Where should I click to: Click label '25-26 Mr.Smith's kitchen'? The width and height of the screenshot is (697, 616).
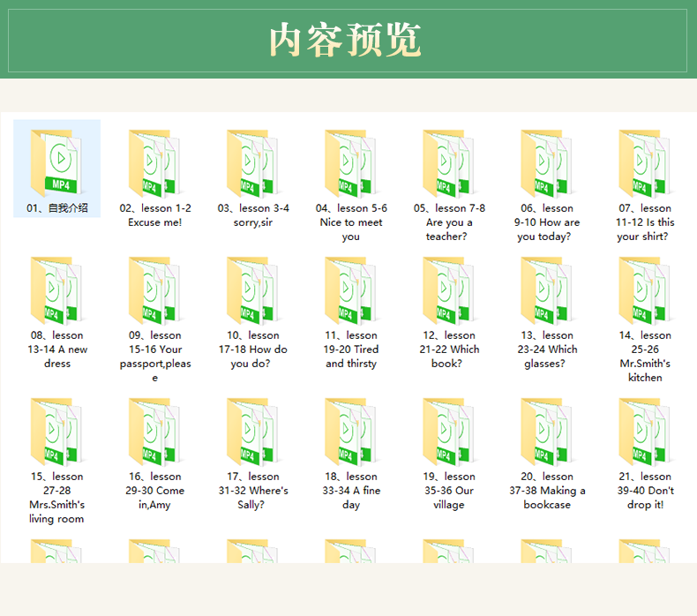(645, 357)
